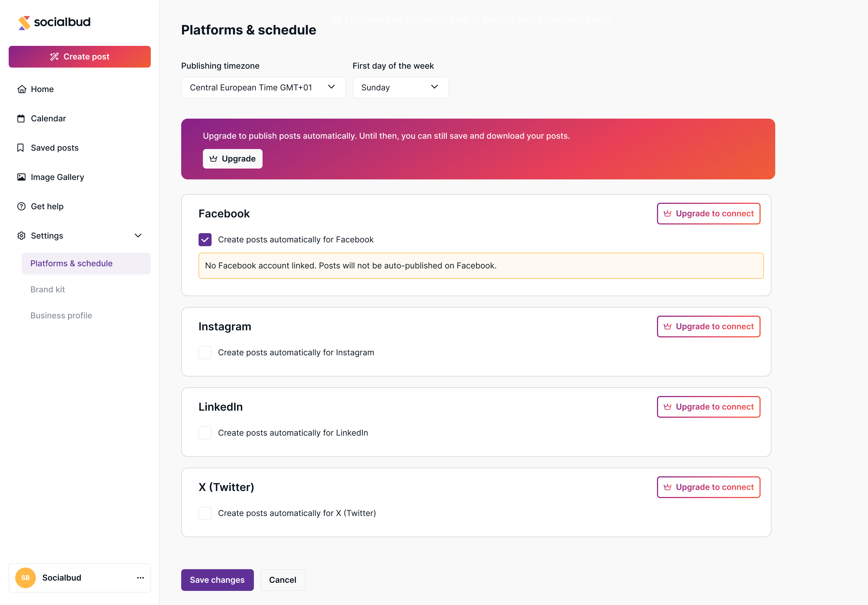This screenshot has height=605, width=868.
Task: Click the Settings gear icon
Action: tap(21, 236)
